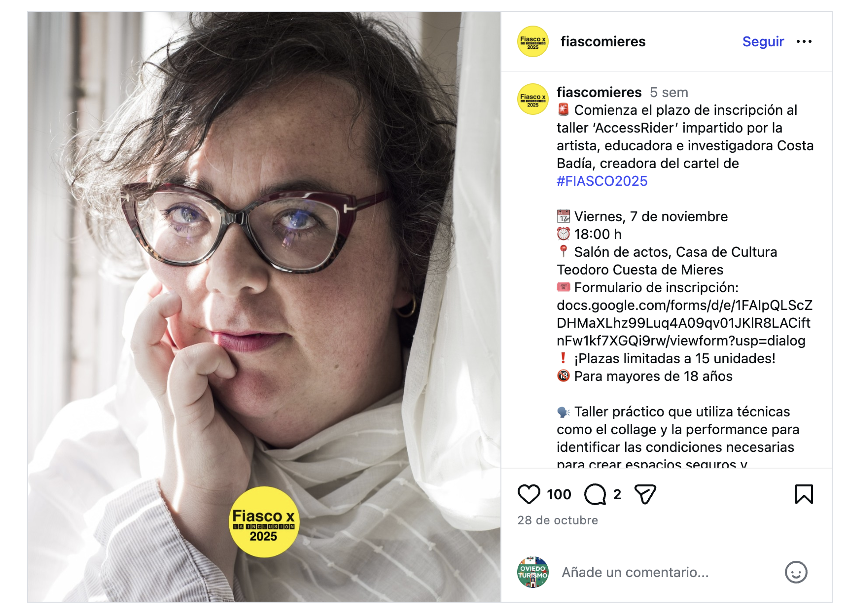
Task: Click the yellow Fiasco 2025 badge on photo
Action: (x=264, y=522)
